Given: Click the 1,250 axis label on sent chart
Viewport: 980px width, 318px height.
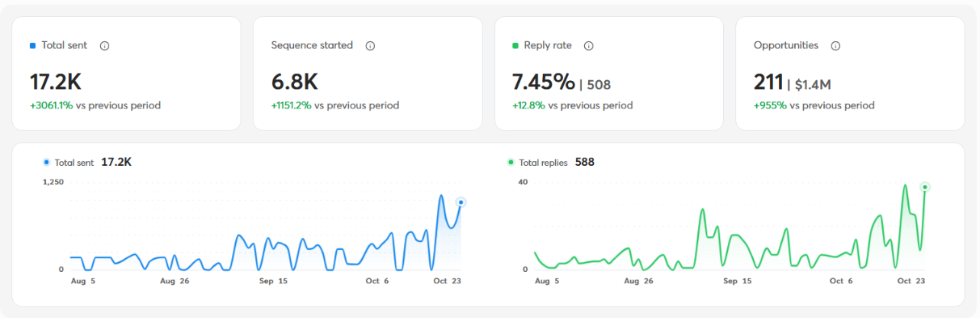Looking at the screenshot, I should (x=53, y=182).
